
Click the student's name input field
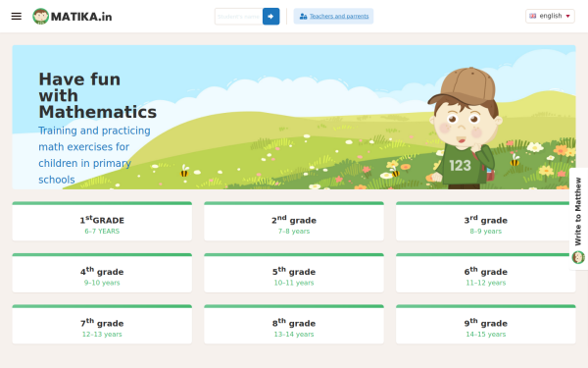pos(238,17)
